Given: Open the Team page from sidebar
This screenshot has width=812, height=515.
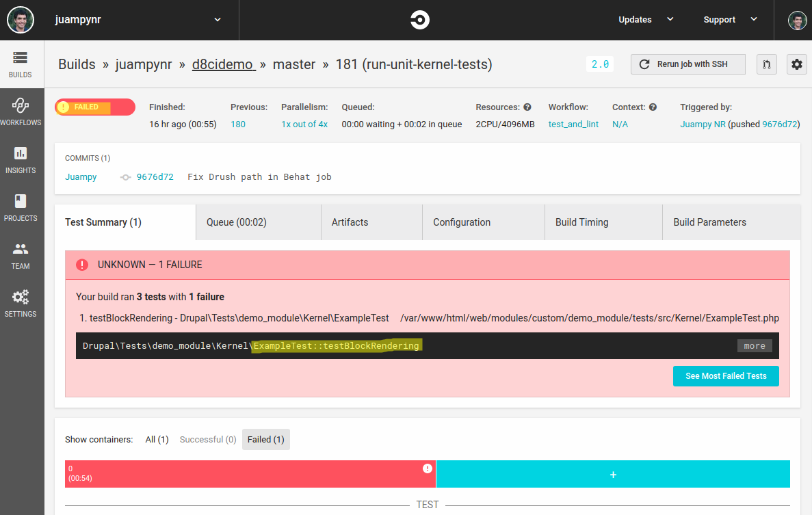Looking at the screenshot, I should 20,256.
